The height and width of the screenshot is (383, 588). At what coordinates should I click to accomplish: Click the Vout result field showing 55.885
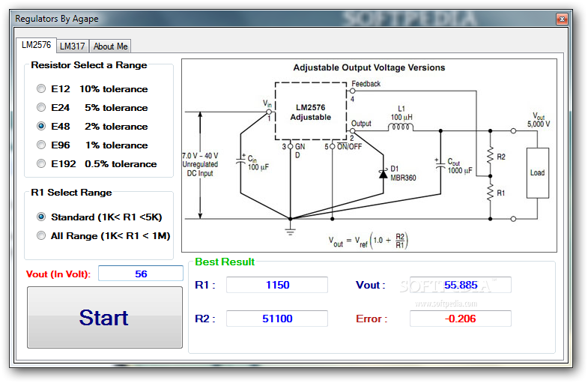(461, 285)
